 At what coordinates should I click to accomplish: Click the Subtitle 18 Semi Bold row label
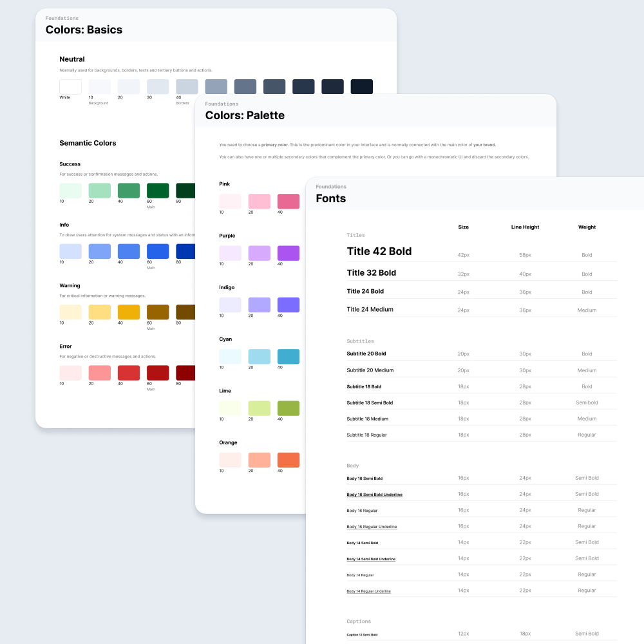pyautogui.click(x=370, y=403)
